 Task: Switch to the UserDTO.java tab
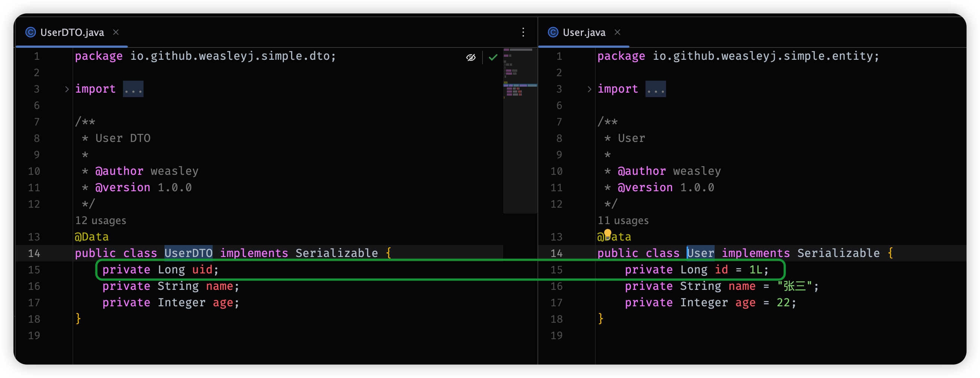72,32
